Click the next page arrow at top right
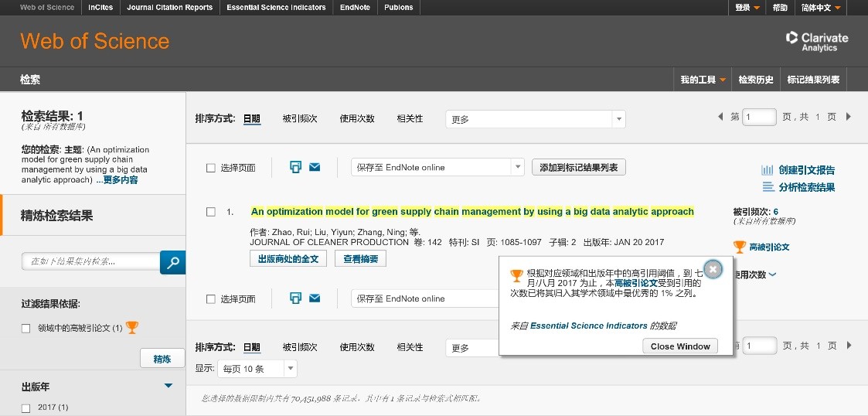The image size is (868, 416). pos(848,117)
